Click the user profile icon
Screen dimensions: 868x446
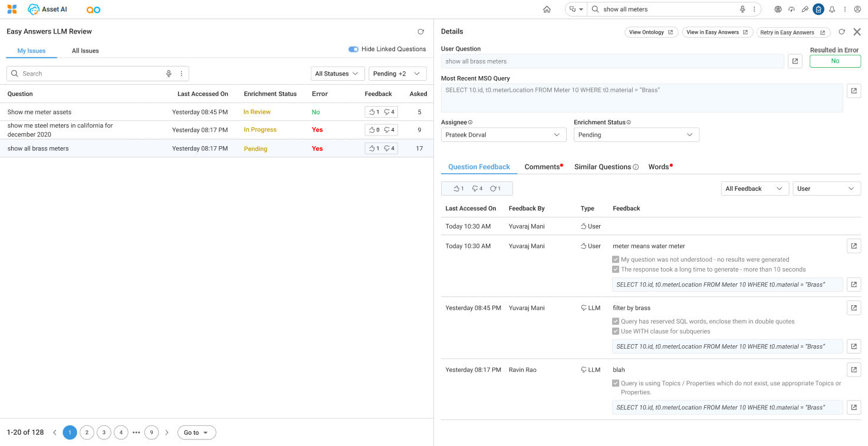pyautogui.click(x=857, y=9)
